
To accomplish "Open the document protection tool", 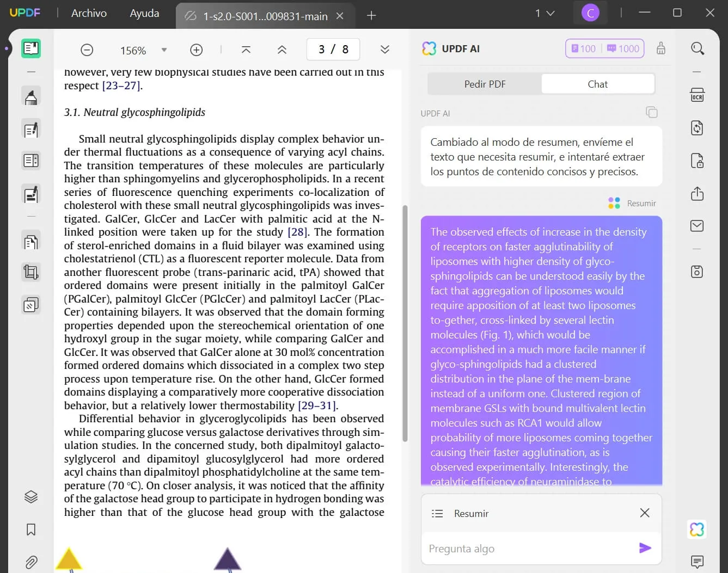I will point(697,161).
